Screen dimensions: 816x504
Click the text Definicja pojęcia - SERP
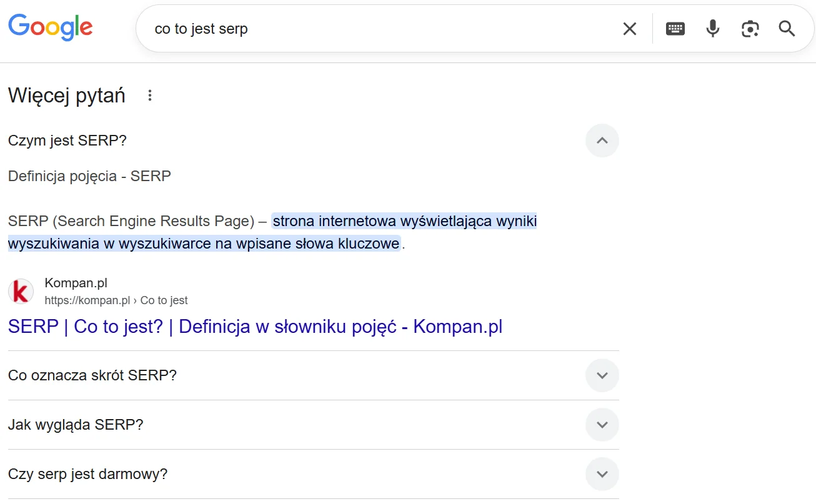(89, 175)
